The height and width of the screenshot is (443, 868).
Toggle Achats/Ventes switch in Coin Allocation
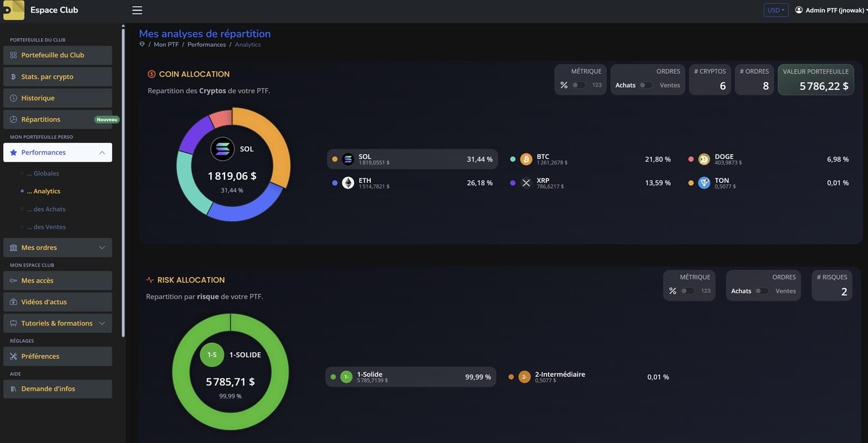646,85
